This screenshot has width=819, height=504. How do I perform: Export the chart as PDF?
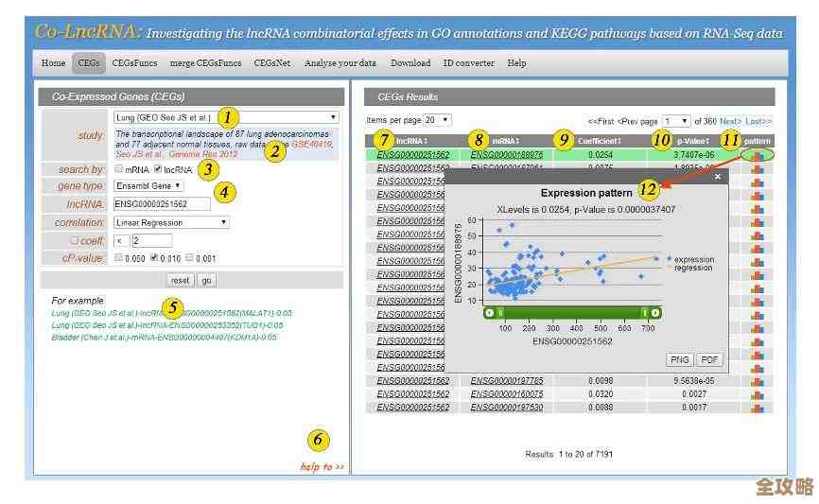click(708, 360)
